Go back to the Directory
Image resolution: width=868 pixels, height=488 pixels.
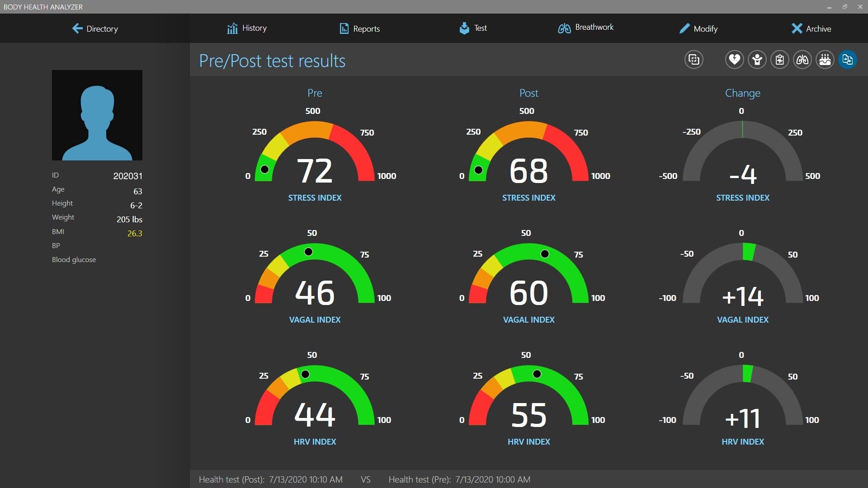coord(95,28)
